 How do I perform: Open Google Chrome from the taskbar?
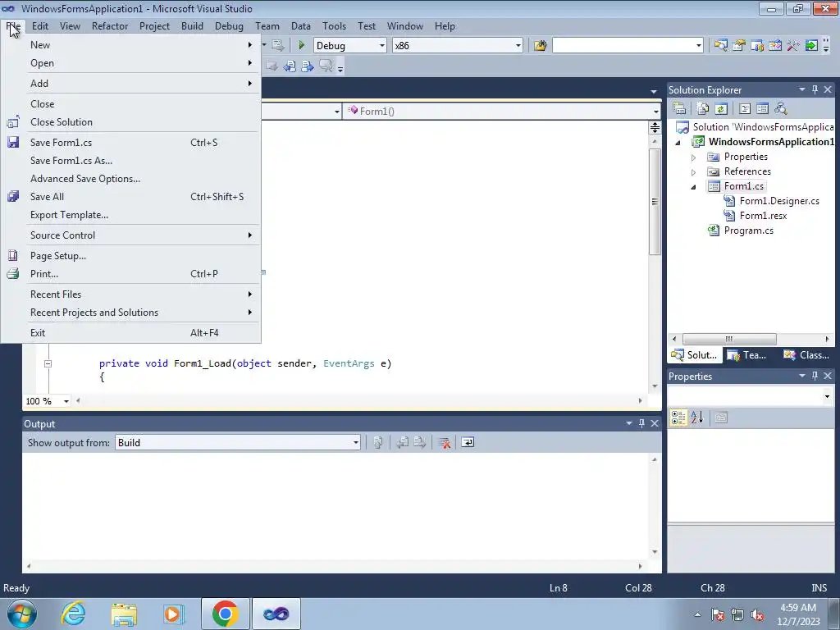click(x=225, y=614)
